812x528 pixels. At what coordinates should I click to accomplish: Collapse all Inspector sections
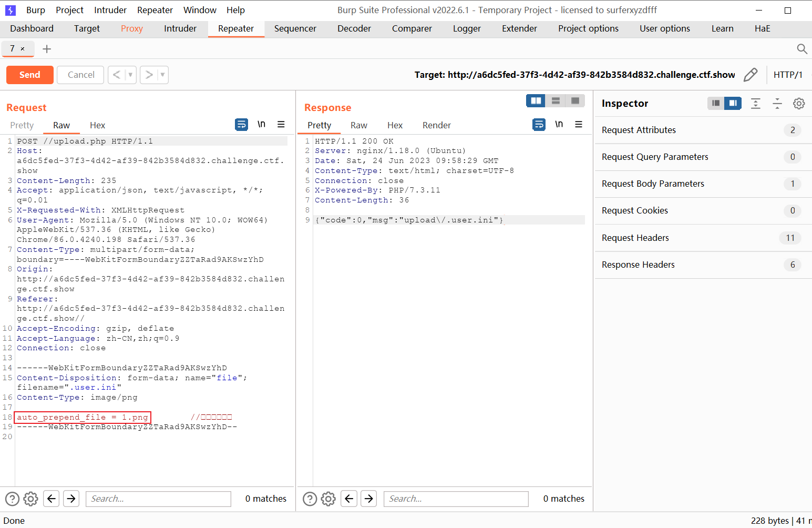[777, 103]
